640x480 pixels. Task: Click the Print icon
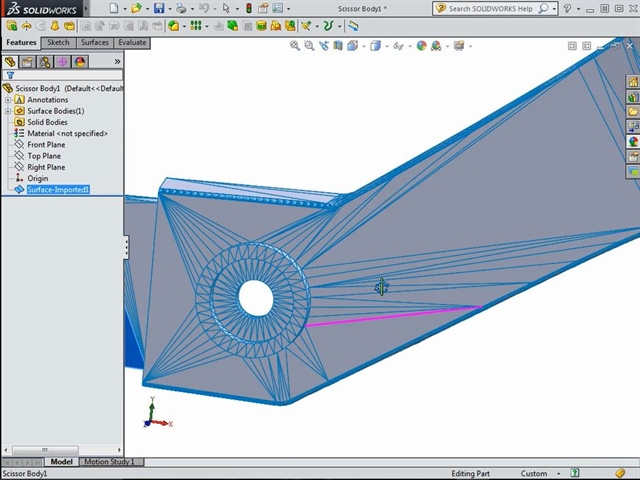coord(181,8)
